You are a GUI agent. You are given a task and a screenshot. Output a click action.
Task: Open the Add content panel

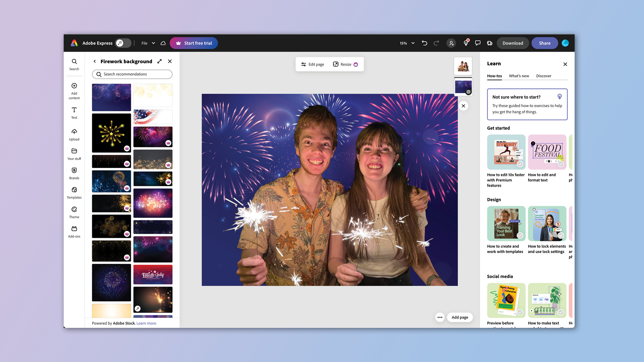coord(74,91)
